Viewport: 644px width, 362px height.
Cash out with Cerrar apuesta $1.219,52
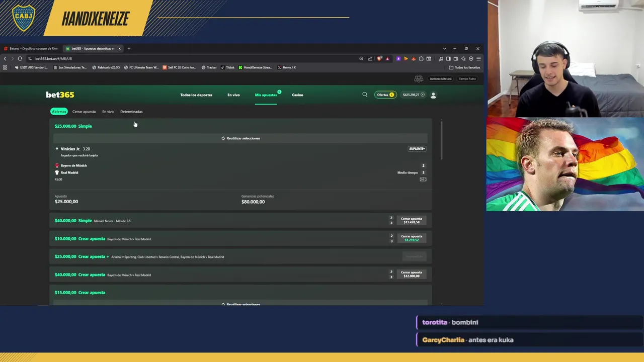click(412, 238)
